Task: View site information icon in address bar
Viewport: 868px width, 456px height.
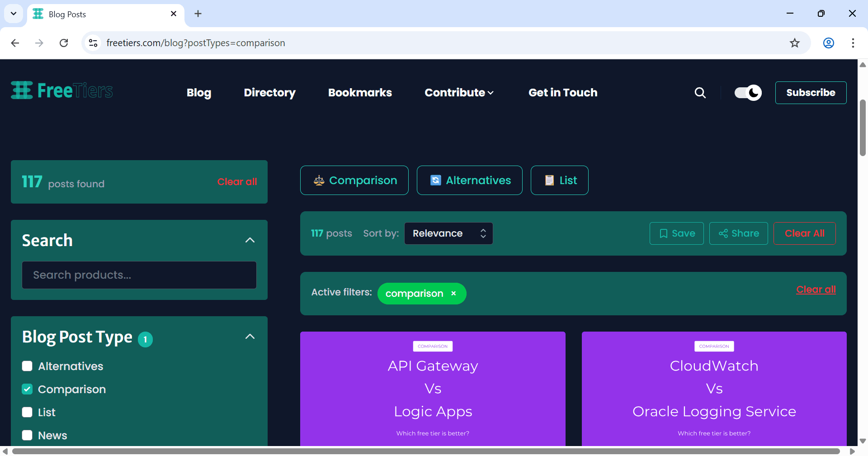Action: coord(93,43)
